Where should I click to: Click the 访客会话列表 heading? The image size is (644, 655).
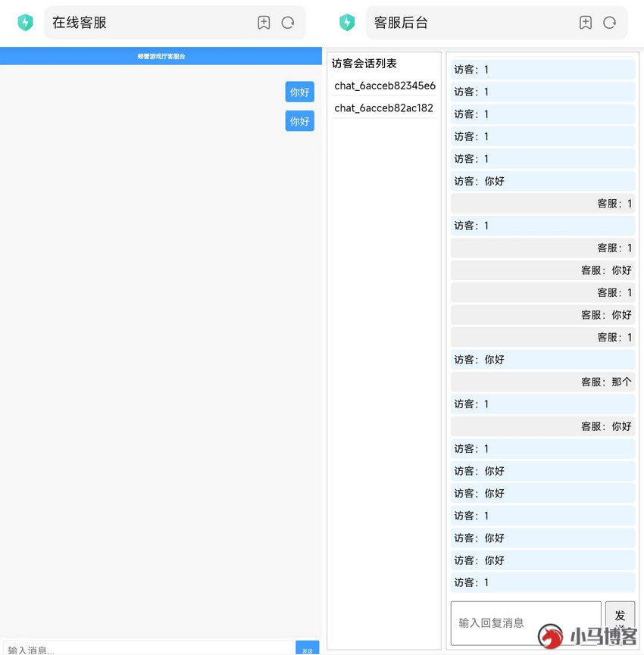[364, 64]
